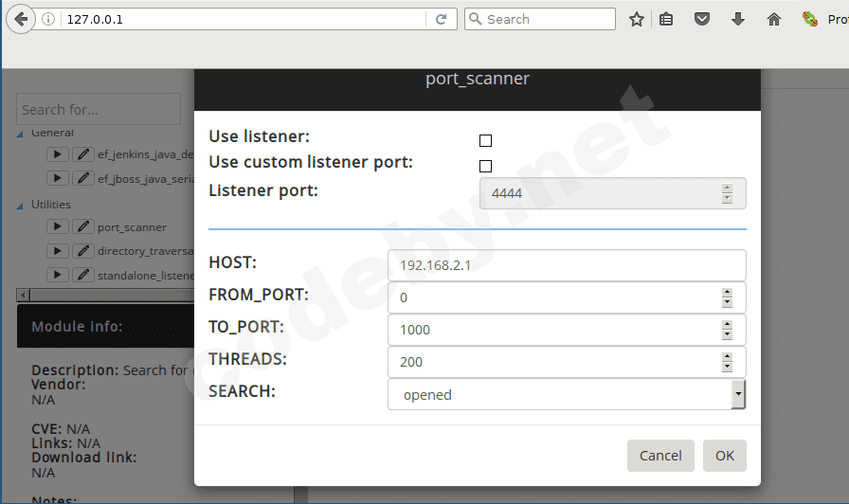
Task: Collapse the General tree group
Action: click(22, 134)
